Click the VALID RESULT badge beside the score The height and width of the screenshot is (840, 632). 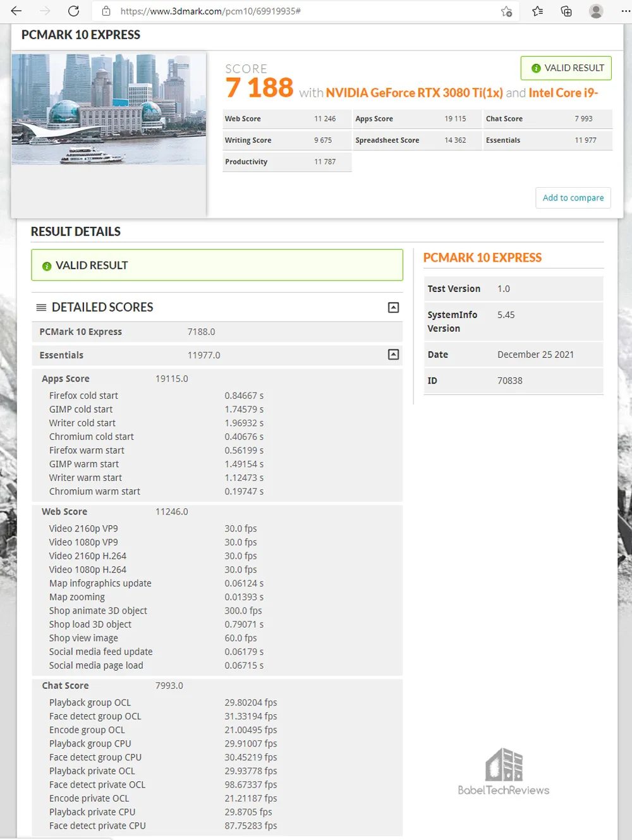pos(566,68)
